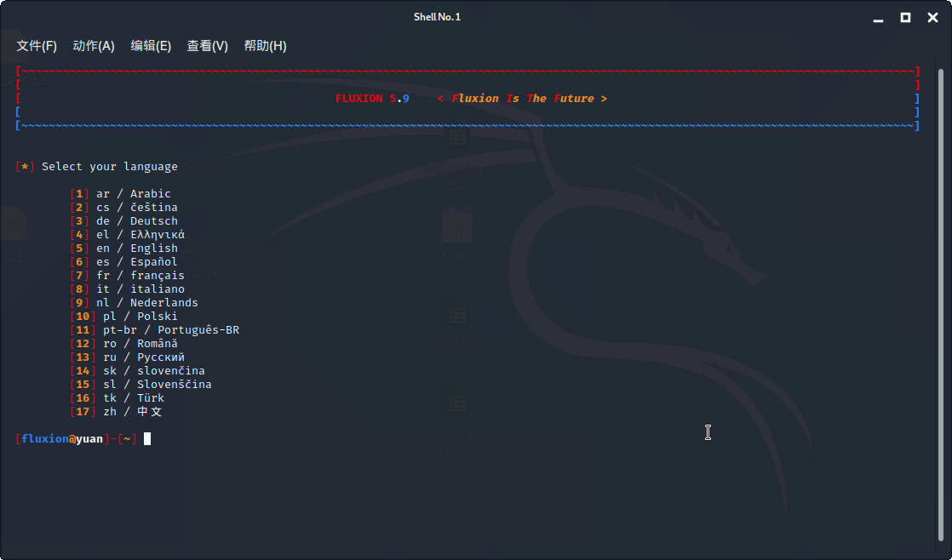The image size is (952, 560).
Task: Click the 'tk / Türk' option line
Action: click(118, 398)
